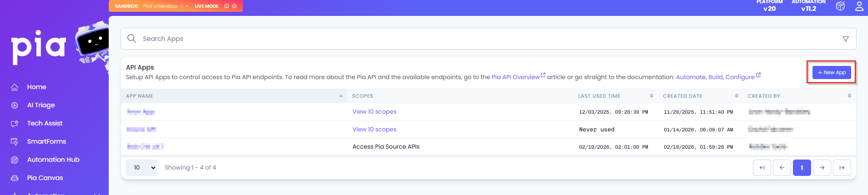
Task: Open the Pia API Overview link
Action: click(x=515, y=77)
